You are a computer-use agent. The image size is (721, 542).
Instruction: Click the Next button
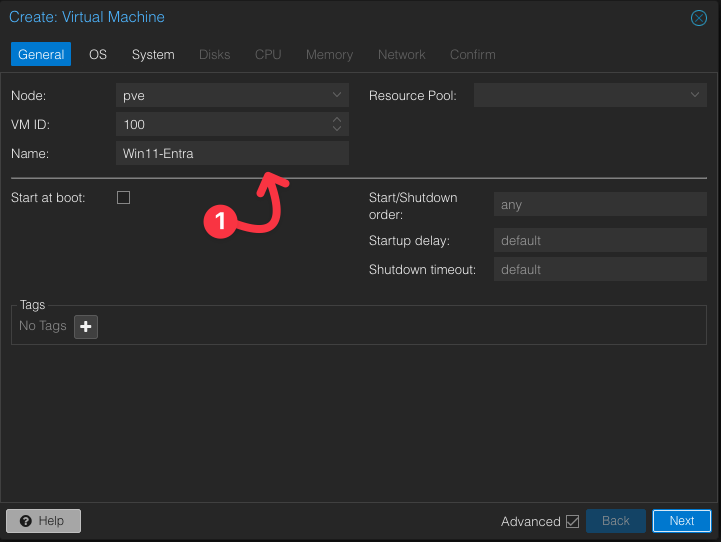[x=681, y=521]
